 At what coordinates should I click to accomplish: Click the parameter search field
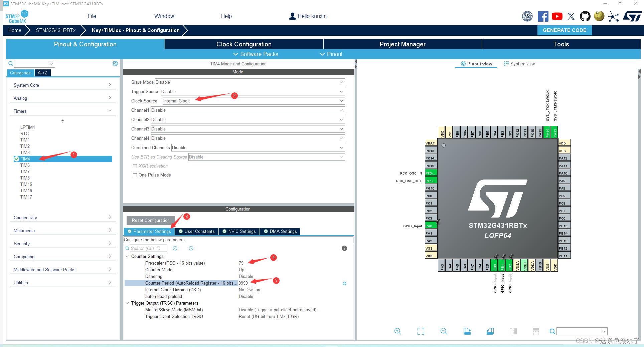148,248
